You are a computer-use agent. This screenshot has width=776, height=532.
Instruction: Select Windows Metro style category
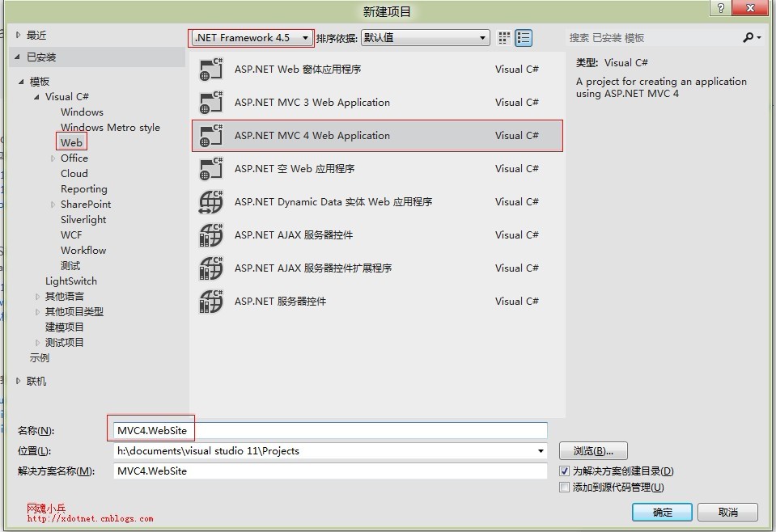(110, 128)
